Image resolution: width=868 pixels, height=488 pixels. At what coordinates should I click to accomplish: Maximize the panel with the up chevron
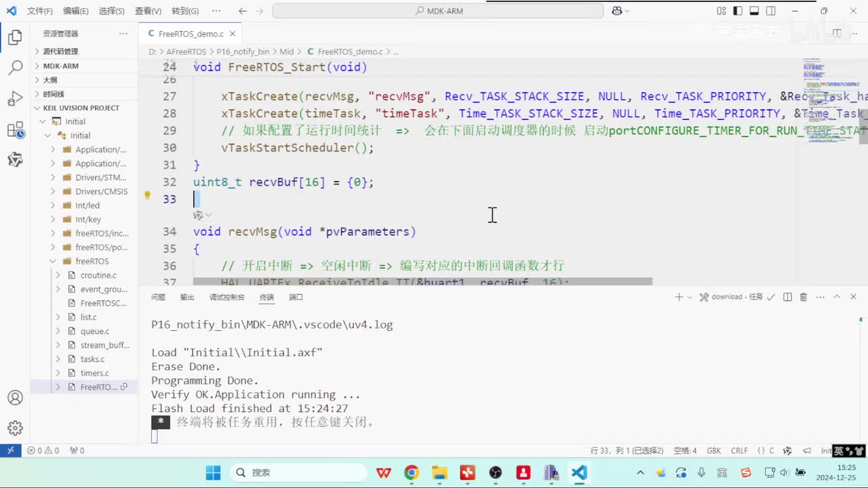pos(837,297)
